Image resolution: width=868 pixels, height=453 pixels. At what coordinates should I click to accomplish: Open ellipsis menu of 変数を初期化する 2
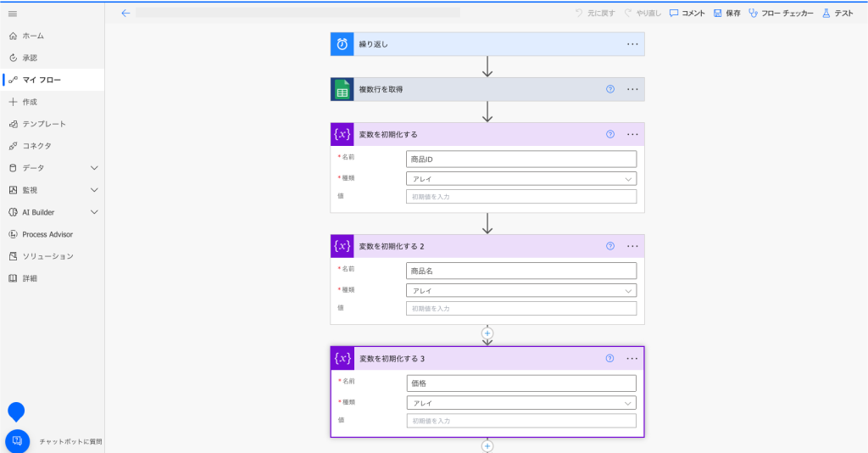click(x=632, y=247)
